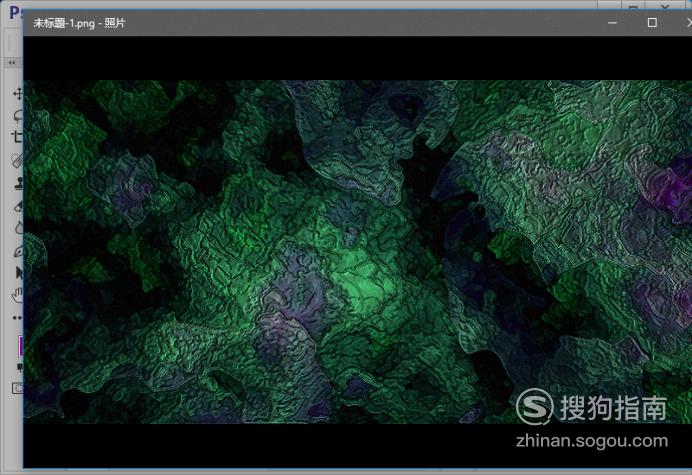Screen dimensions: 692x475
Task: Select the Blur droplet tool in Photoshop
Action: [18, 228]
